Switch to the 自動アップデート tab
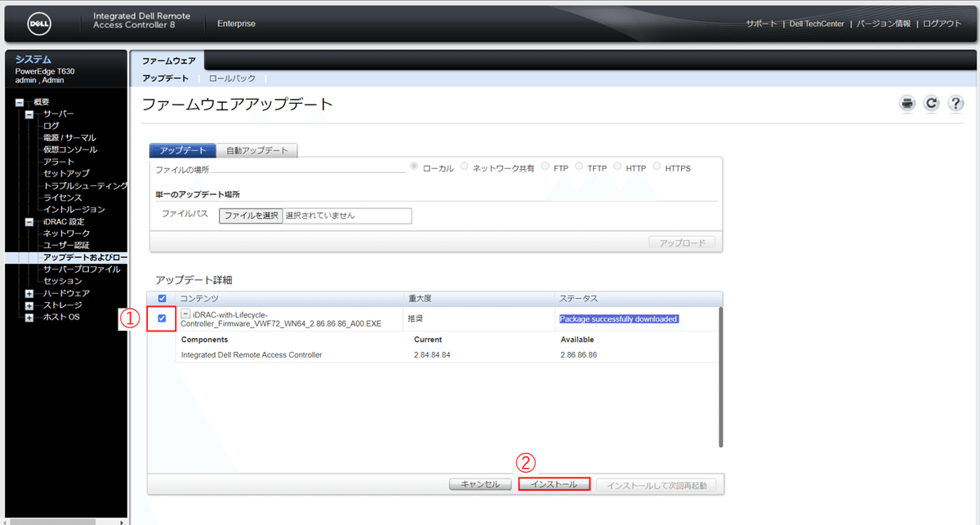 [x=257, y=150]
